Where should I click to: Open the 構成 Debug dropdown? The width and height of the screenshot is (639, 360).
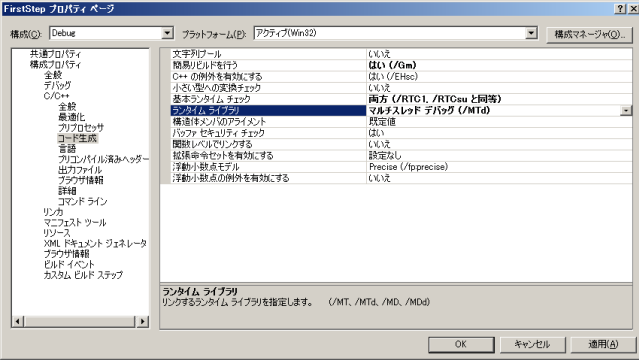167,33
